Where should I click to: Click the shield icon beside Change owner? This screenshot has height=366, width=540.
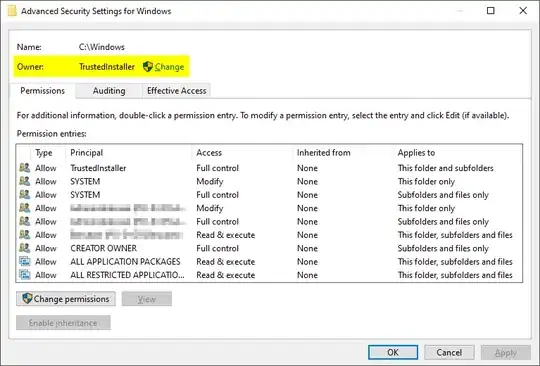148,66
